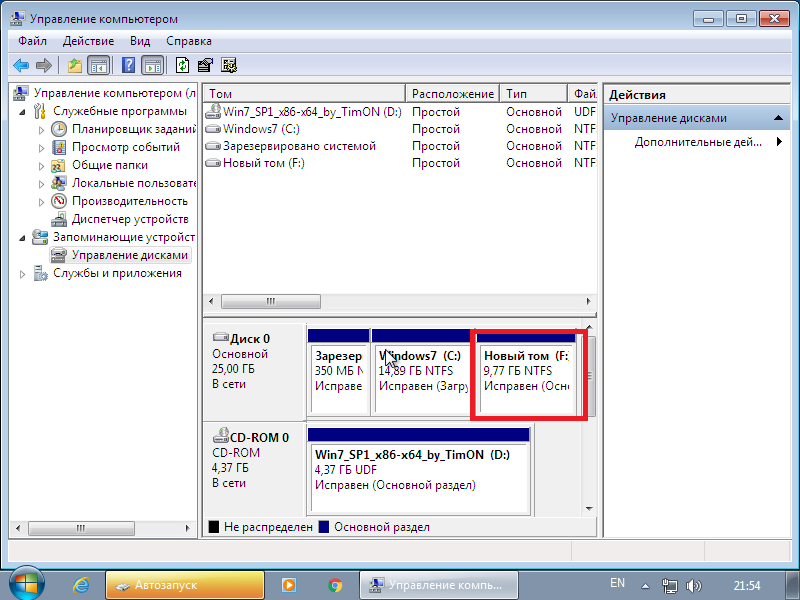Expand the Общие папки node arrow
800x600 pixels.
click(x=41, y=166)
